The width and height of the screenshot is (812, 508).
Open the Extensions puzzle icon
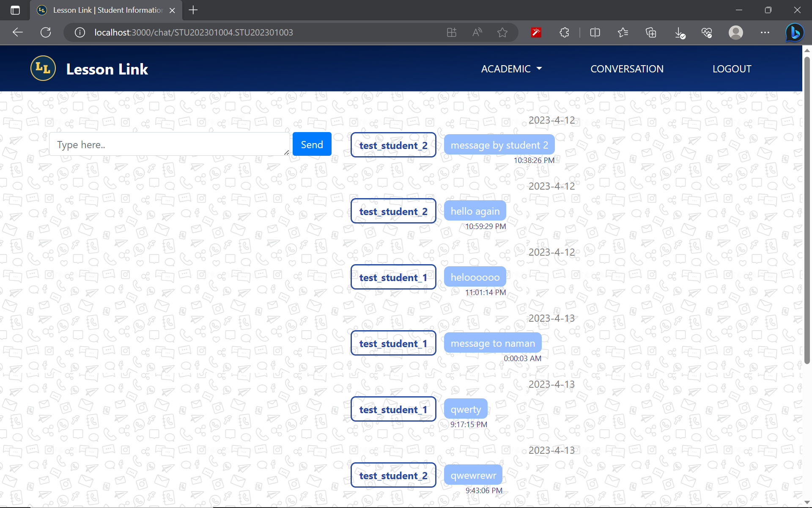(564, 32)
